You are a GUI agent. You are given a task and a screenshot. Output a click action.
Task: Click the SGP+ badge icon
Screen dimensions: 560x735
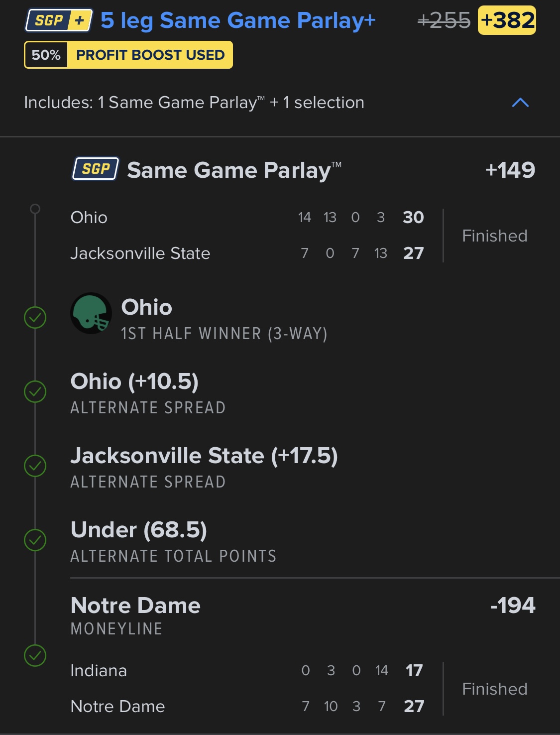point(59,20)
